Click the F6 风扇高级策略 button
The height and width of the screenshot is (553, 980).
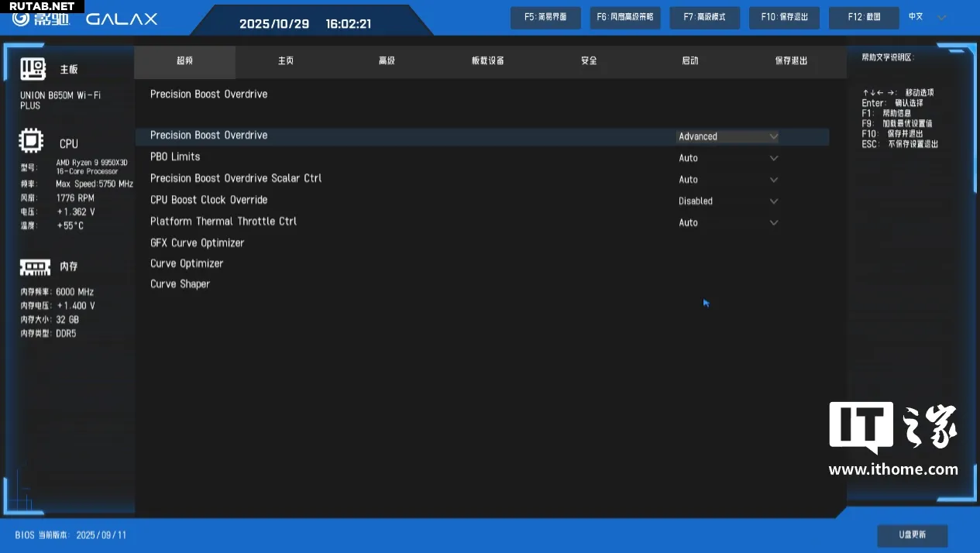pyautogui.click(x=624, y=17)
